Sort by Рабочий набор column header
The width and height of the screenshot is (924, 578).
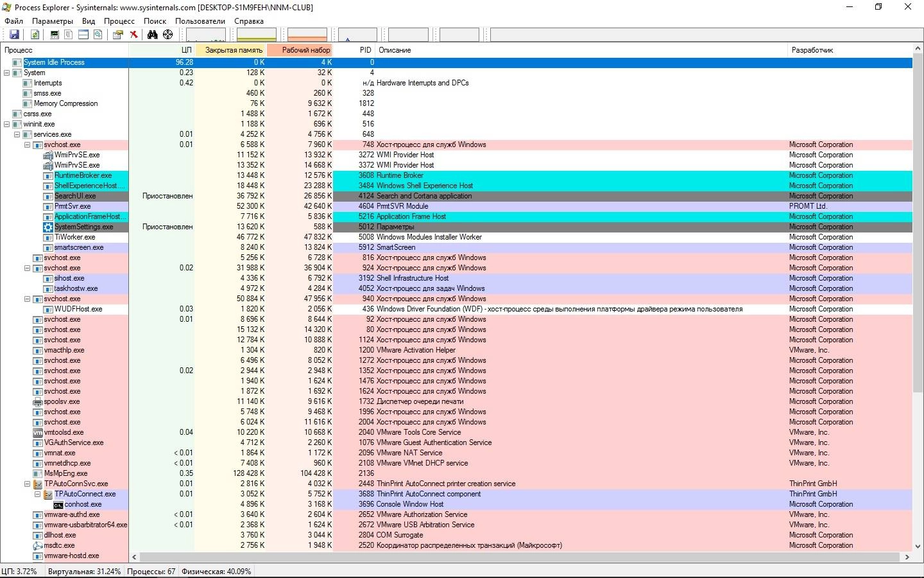pos(300,49)
